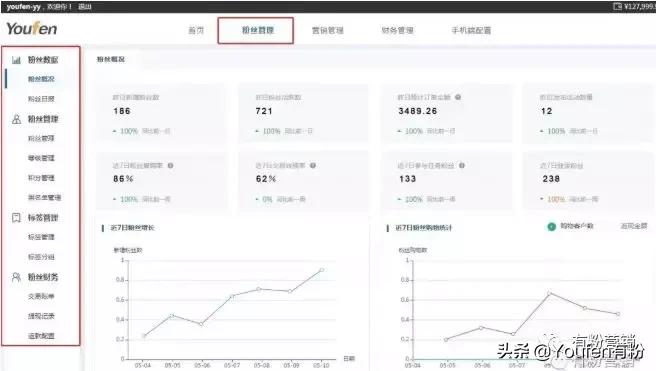The height and width of the screenshot is (371, 656).
Task: Open the highlighted 粉丝概况 sidebar item
Action: click(x=41, y=79)
